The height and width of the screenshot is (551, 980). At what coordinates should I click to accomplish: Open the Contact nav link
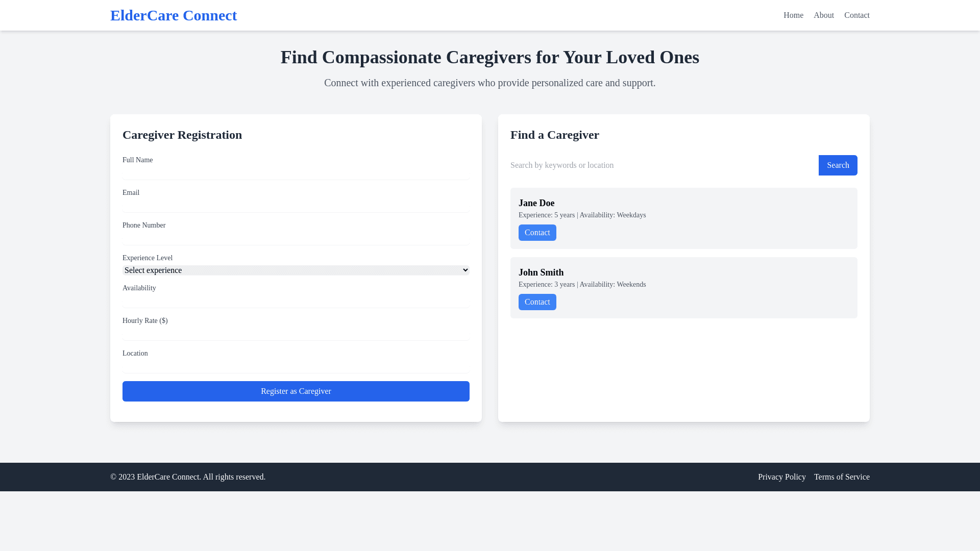point(856,15)
